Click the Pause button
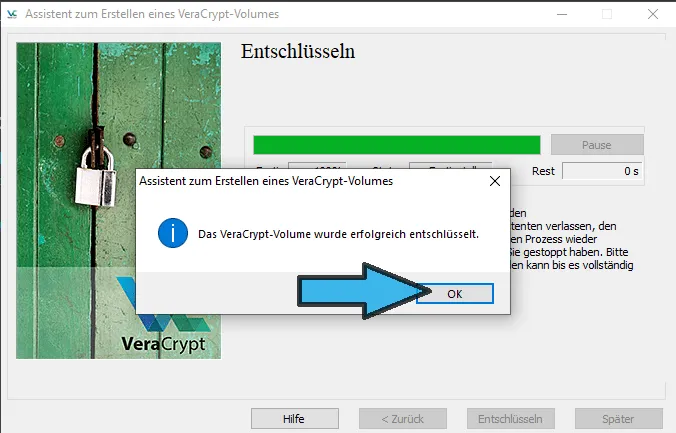Image resolution: width=676 pixels, height=433 pixels. [x=597, y=145]
